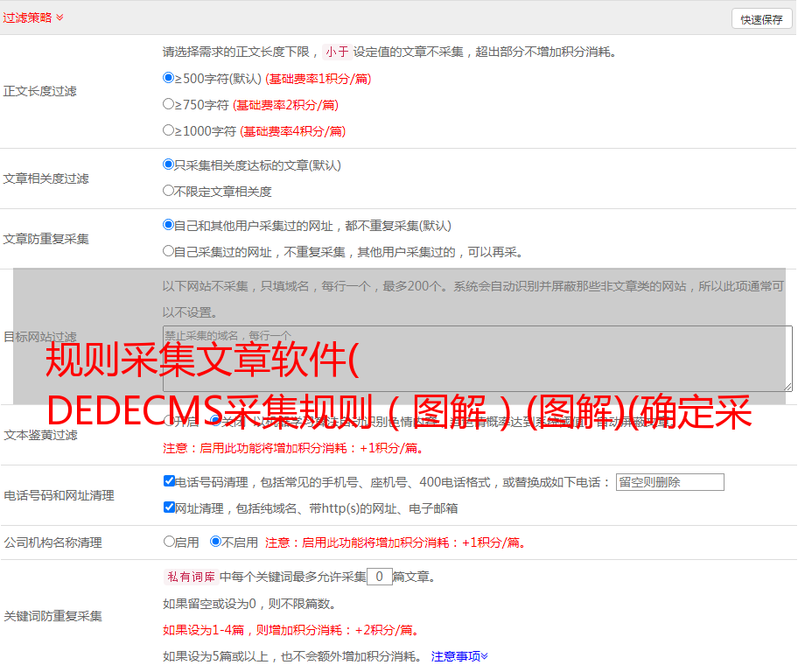Click the keyword article count field
The image size is (798, 672).
click(379, 577)
